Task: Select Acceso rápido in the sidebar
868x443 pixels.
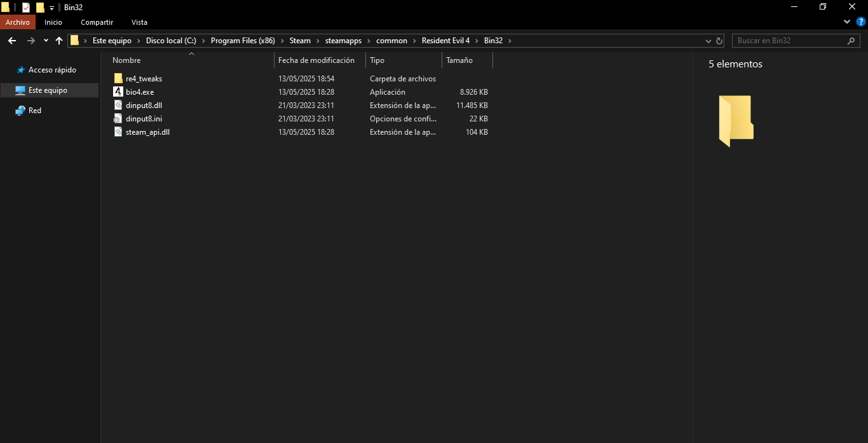Action: (x=52, y=70)
